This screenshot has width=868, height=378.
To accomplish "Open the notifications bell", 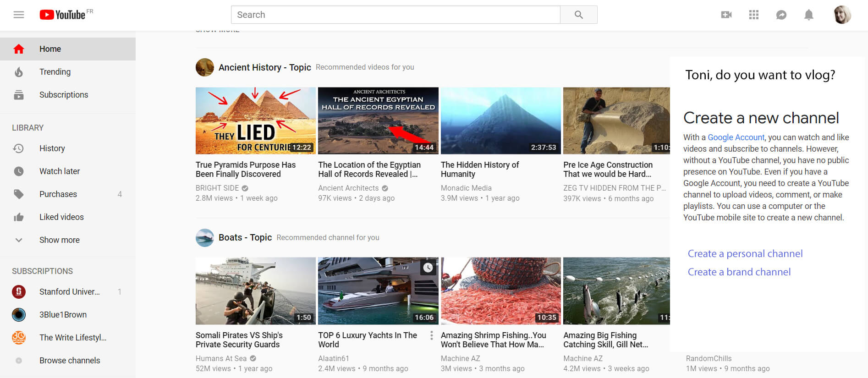I will (x=809, y=15).
